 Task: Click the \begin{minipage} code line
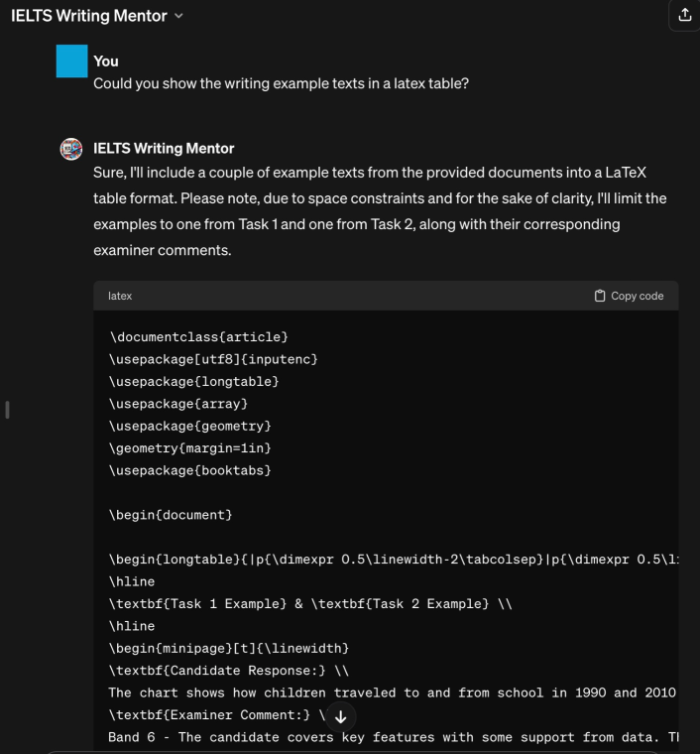coord(228,649)
